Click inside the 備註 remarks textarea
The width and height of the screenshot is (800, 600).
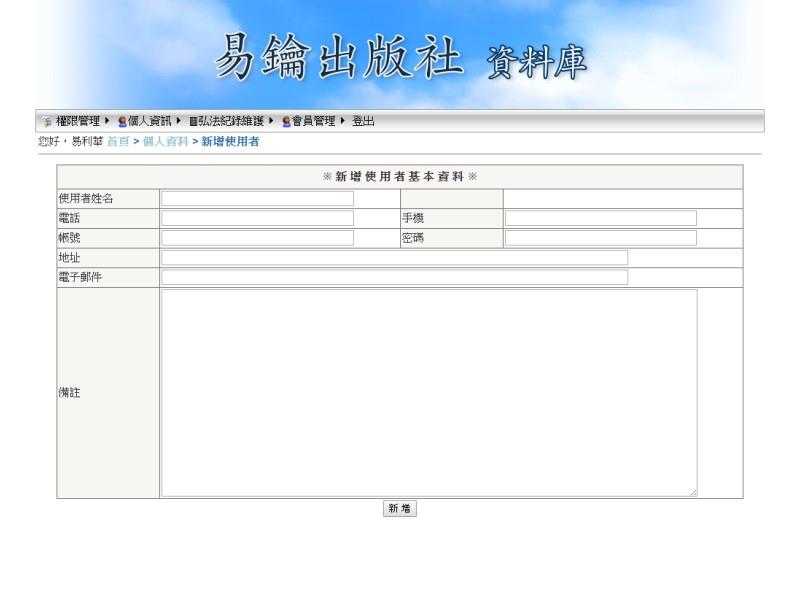tap(430, 390)
